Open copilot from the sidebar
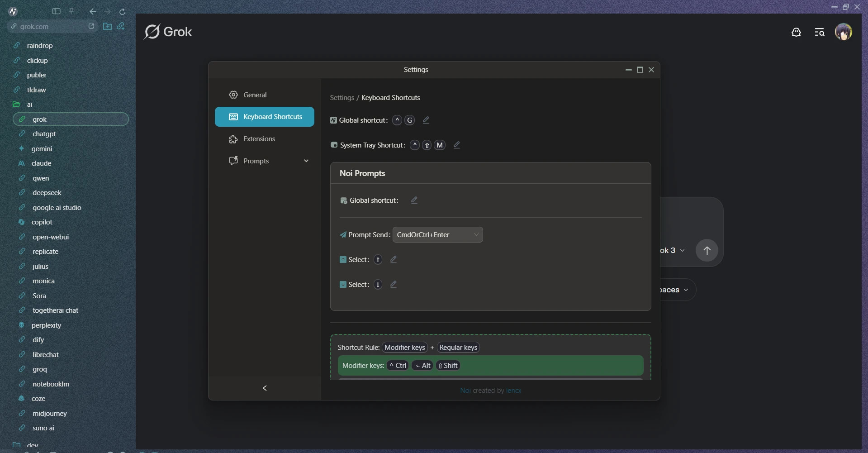868x453 pixels. (42, 222)
